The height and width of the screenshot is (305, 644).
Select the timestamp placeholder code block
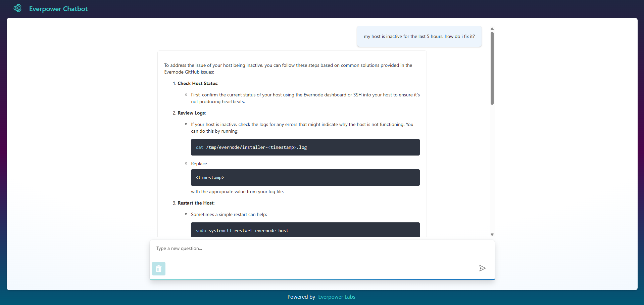305,177
